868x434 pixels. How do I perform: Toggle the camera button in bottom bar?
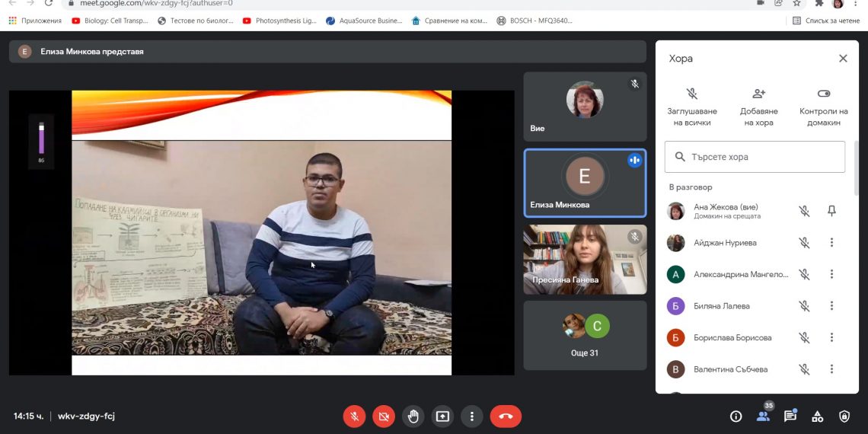click(384, 416)
